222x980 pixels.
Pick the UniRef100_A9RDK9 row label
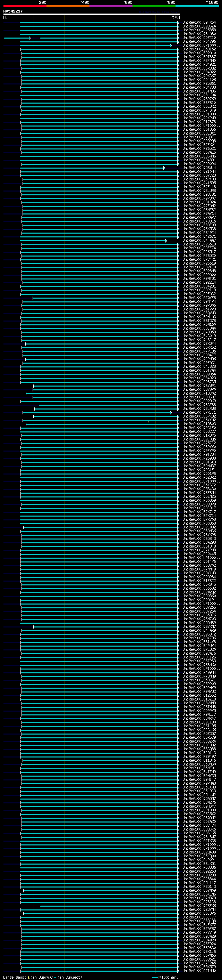tap(199, 400)
